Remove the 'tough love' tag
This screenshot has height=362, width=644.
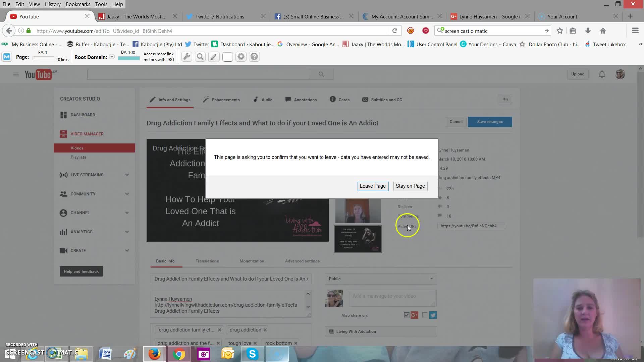(255, 343)
